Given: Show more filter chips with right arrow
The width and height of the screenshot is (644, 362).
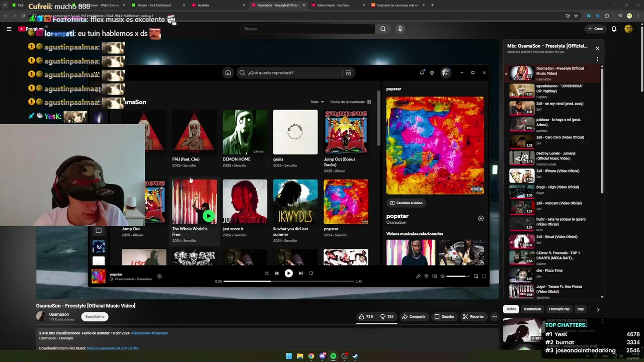Looking at the screenshot, I should pos(598,309).
